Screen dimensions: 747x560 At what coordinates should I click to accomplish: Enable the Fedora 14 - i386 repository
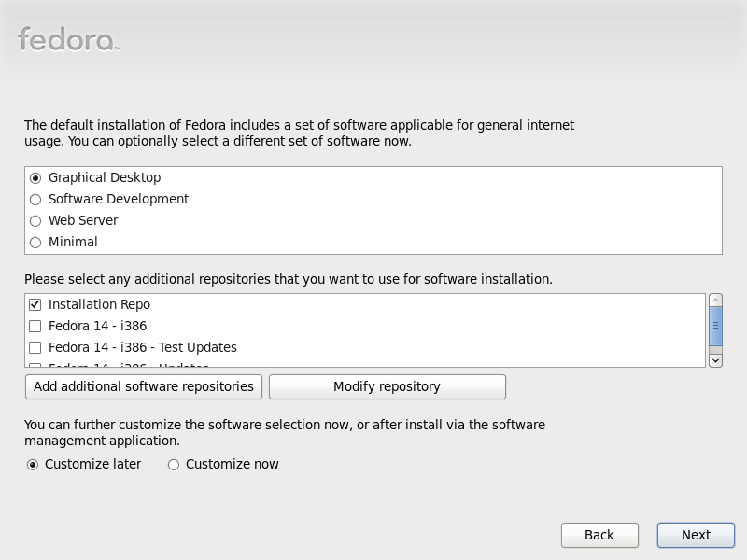point(35,326)
